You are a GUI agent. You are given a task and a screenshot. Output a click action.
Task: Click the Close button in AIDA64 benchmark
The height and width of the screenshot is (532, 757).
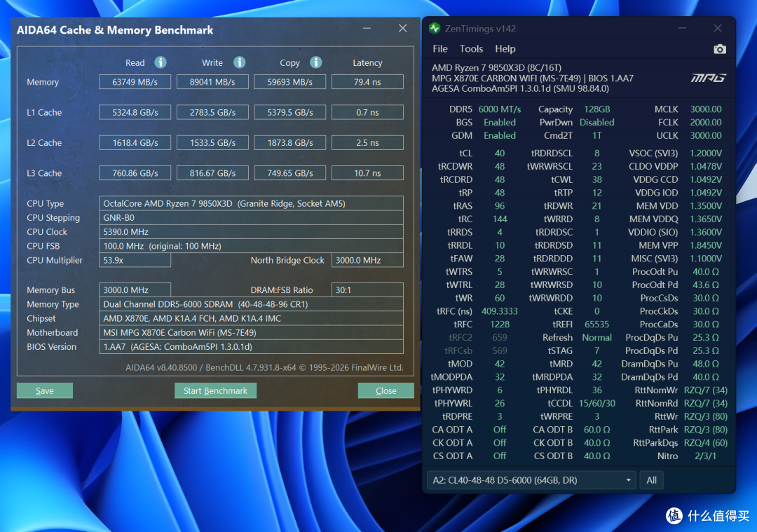pyautogui.click(x=386, y=390)
